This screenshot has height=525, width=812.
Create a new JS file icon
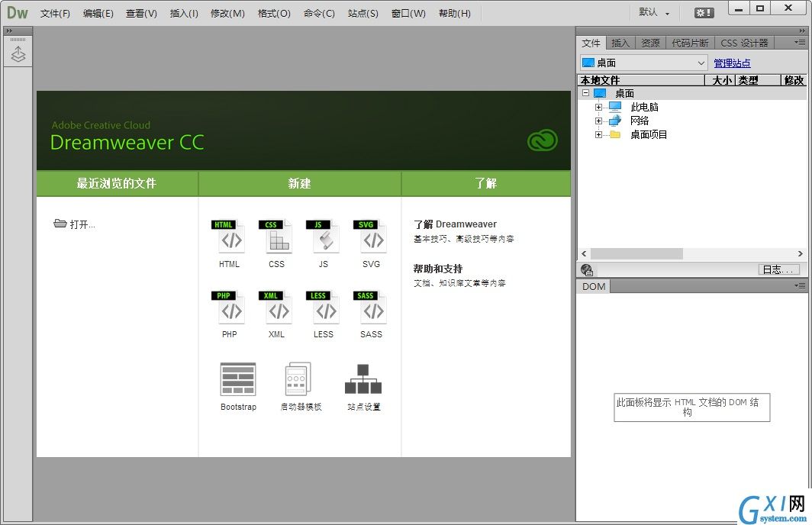323,237
